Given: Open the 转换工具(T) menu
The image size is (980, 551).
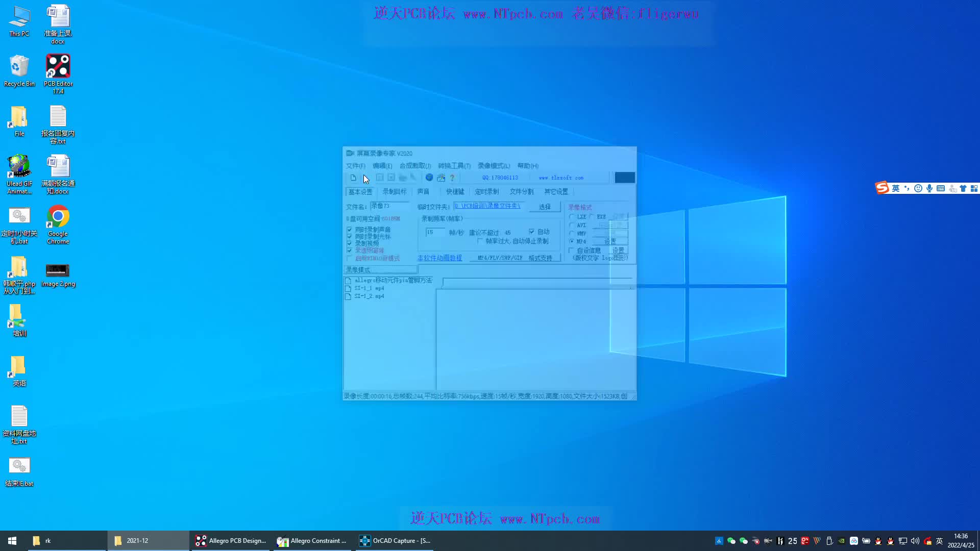Looking at the screenshot, I should (454, 166).
